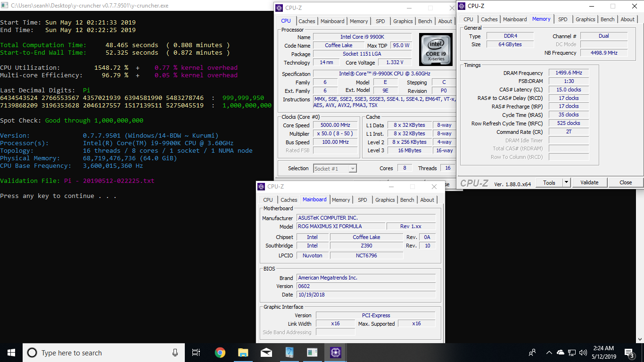The image size is (644, 362).
Task: Click the LPCIO chip value NCT6796
Action: click(366, 255)
